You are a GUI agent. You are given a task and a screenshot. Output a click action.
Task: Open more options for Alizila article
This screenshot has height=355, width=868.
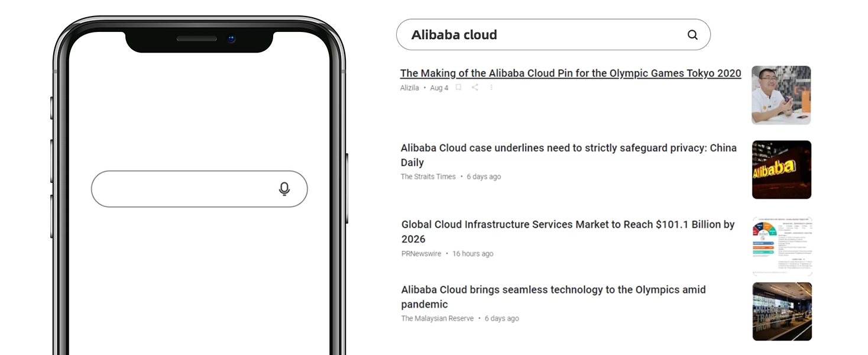(x=491, y=88)
